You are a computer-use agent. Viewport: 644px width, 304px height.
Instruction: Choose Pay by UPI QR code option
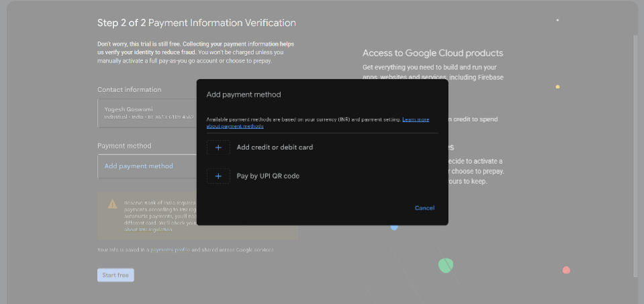[268, 176]
